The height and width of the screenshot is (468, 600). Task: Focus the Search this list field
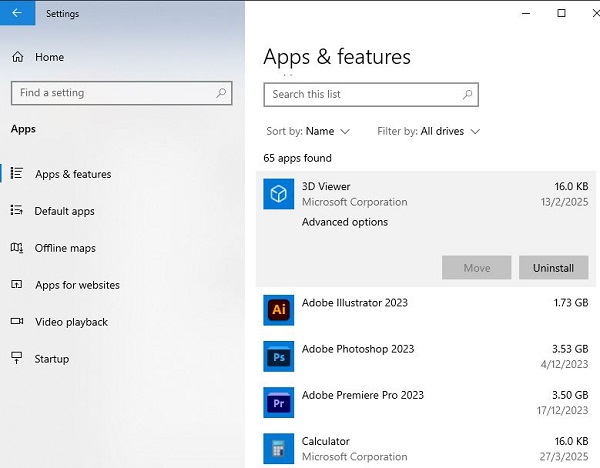pyautogui.click(x=371, y=95)
